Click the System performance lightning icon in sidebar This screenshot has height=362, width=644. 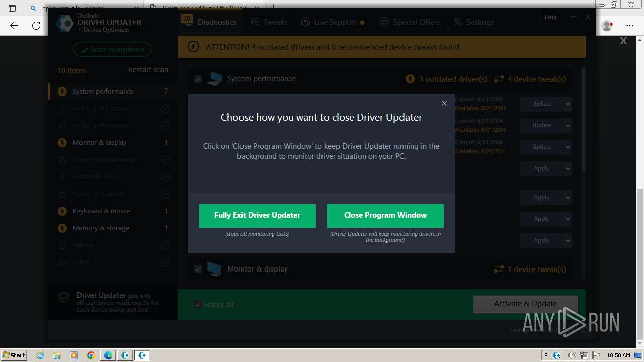pos(62,92)
